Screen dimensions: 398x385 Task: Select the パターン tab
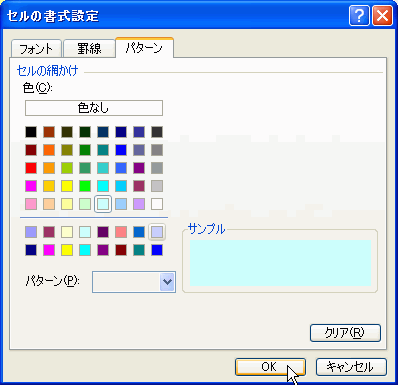pyautogui.click(x=144, y=48)
